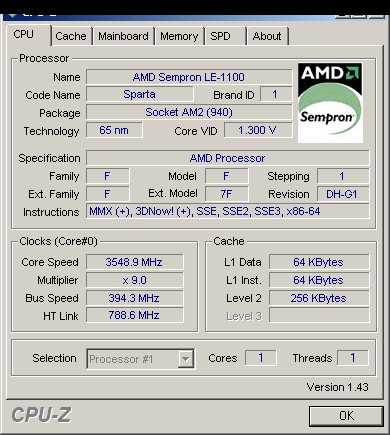The height and width of the screenshot is (435, 390).
Task: Click the 394.3 MHz bus speed value
Action: pyautogui.click(x=134, y=298)
